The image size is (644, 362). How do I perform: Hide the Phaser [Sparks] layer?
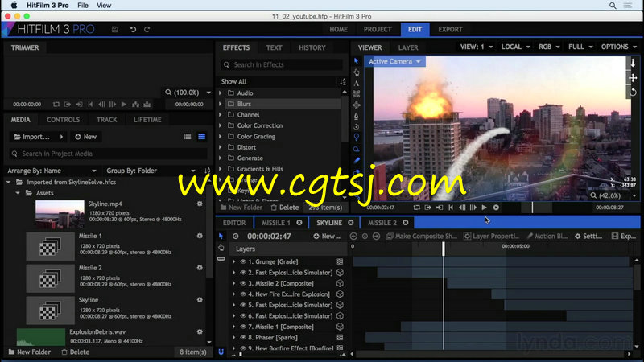pos(243,337)
